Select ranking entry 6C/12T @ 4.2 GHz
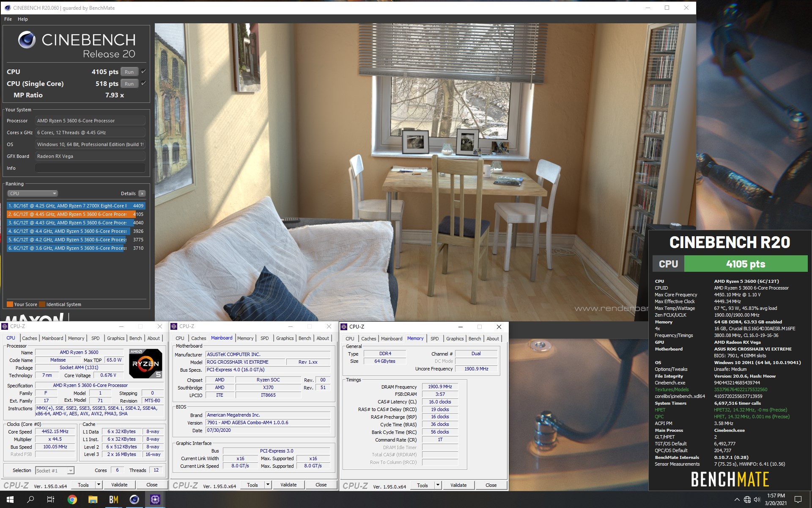This screenshot has height=508, width=812. (x=76, y=240)
